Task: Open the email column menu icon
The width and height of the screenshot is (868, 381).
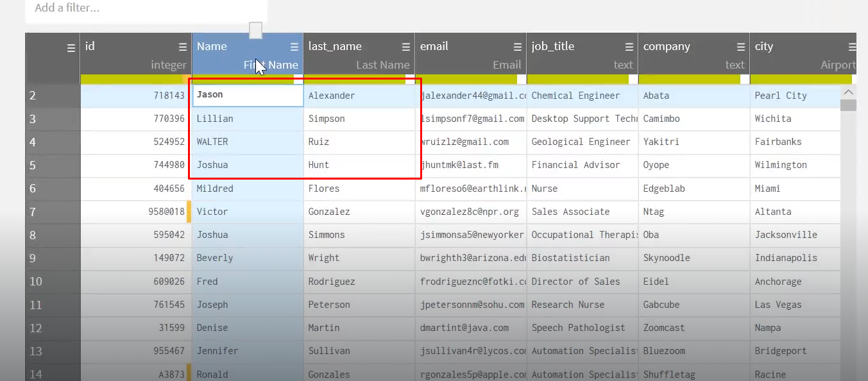Action: coord(518,47)
